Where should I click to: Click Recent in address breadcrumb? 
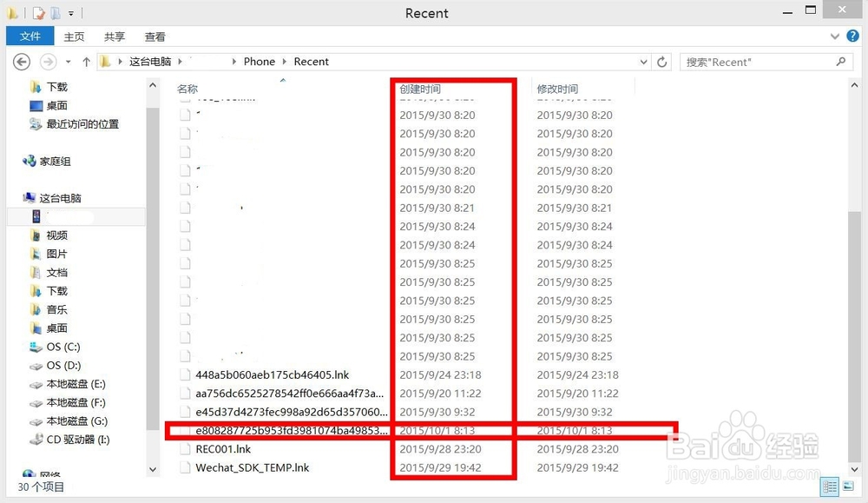tap(311, 62)
